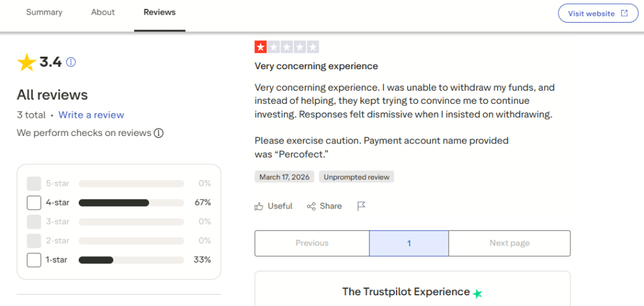Image resolution: width=644 pixels, height=306 pixels.
Task: Go to the Next page button
Action: pyautogui.click(x=509, y=243)
